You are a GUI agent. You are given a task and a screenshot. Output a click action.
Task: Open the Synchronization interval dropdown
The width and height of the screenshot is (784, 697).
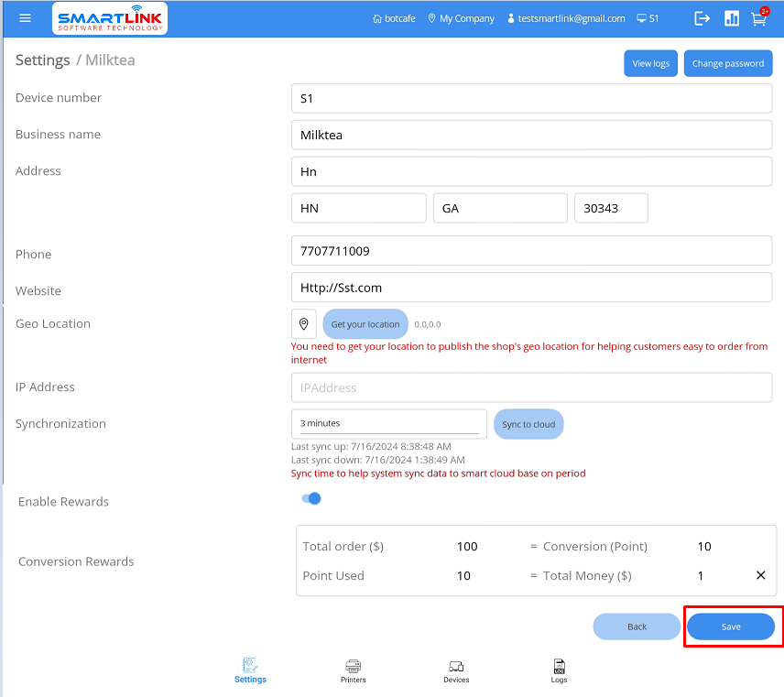click(389, 423)
